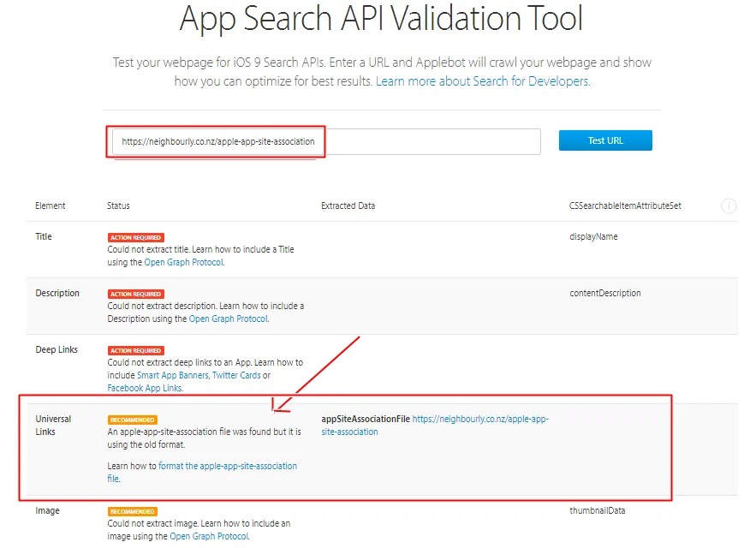
Task: Click the Recommended badge in Image row
Action: pyautogui.click(x=132, y=511)
